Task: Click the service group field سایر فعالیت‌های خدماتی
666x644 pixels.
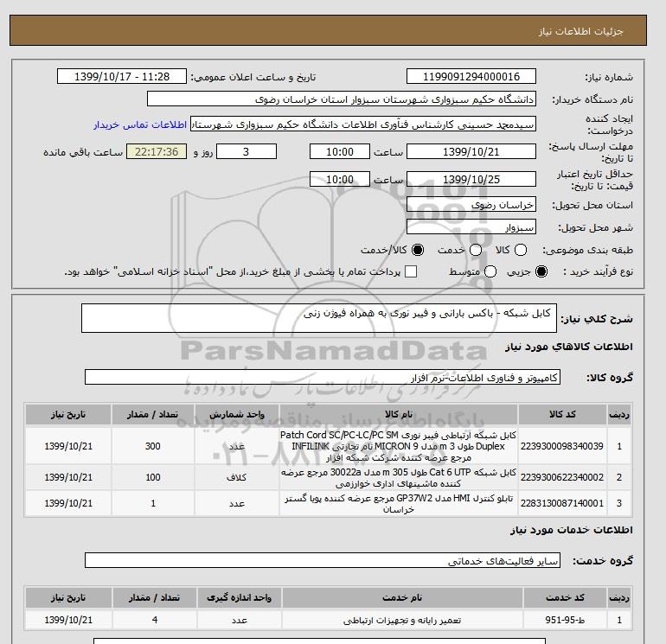Action: [x=323, y=560]
